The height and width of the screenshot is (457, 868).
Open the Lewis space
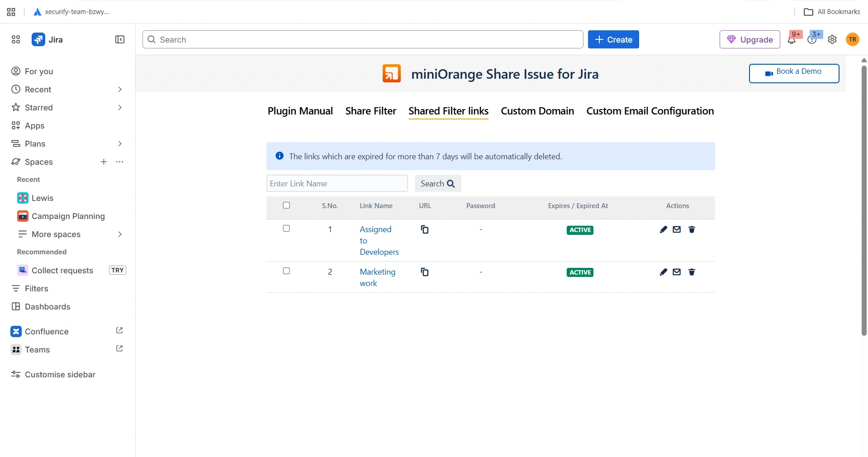[43, 198]
